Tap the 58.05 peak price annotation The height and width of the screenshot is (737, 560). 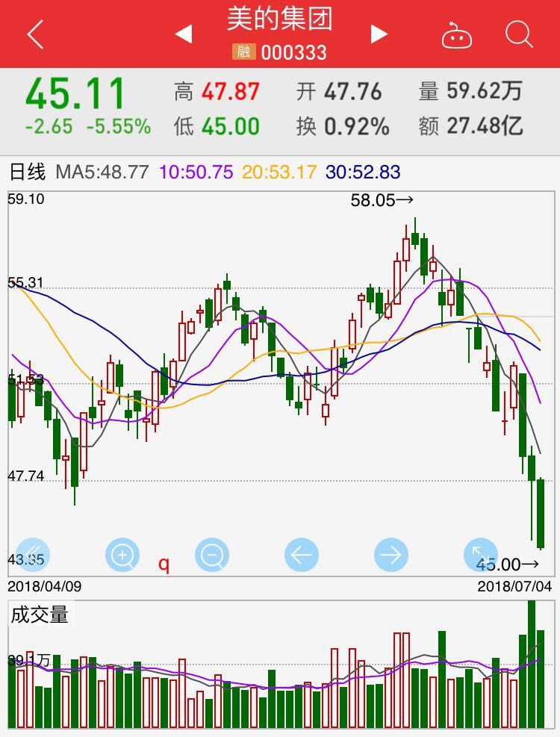coord(382,200)
